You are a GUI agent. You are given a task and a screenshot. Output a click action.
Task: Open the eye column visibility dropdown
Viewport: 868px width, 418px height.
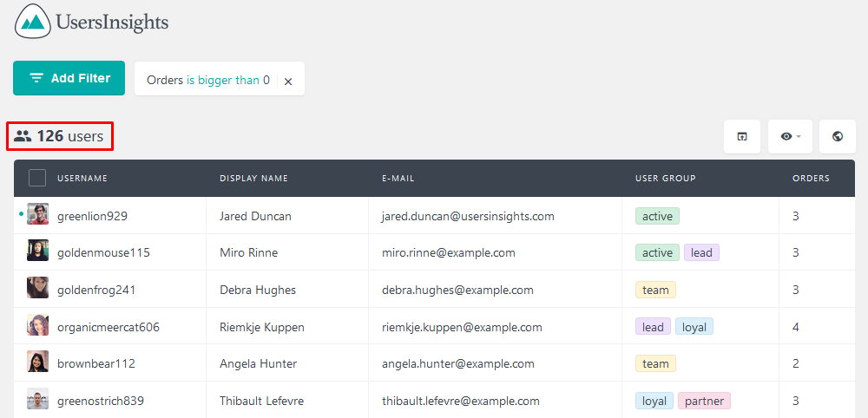tap(790, 136)
